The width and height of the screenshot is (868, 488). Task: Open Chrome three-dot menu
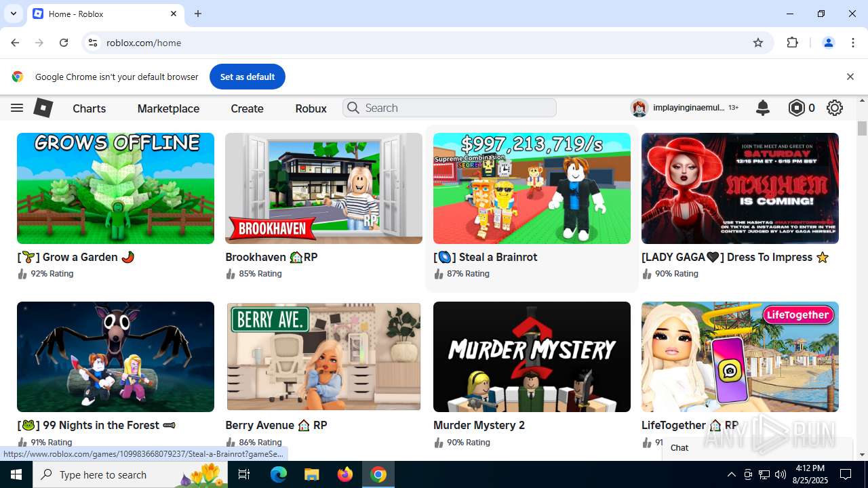click(853, 43)
